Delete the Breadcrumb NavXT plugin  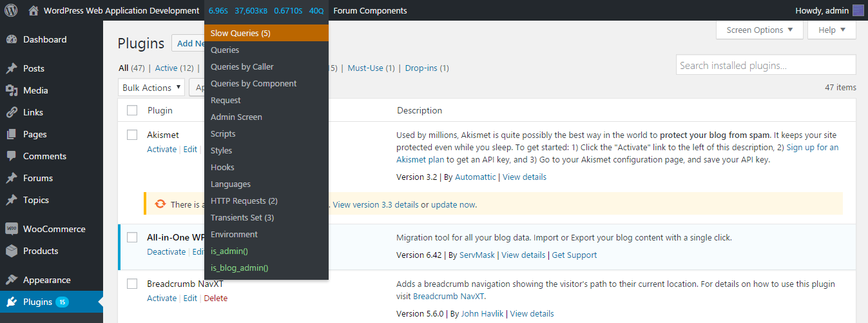coord(216,298)
